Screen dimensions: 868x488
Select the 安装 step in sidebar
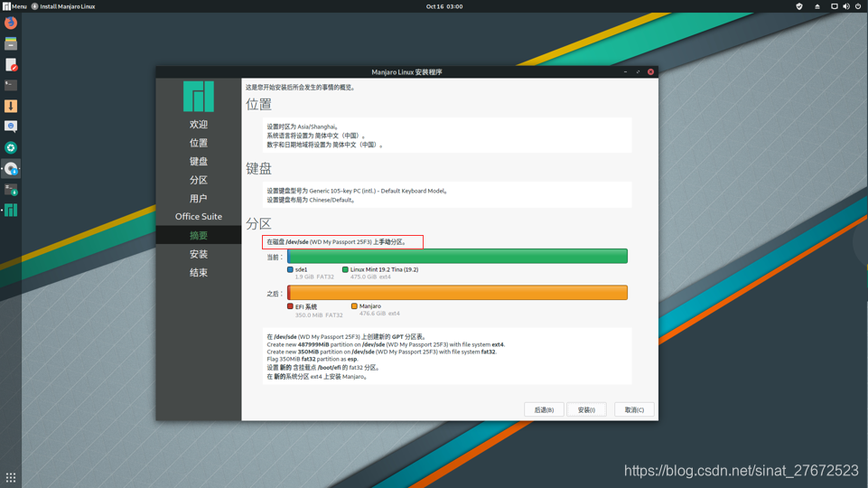point(198,254)
